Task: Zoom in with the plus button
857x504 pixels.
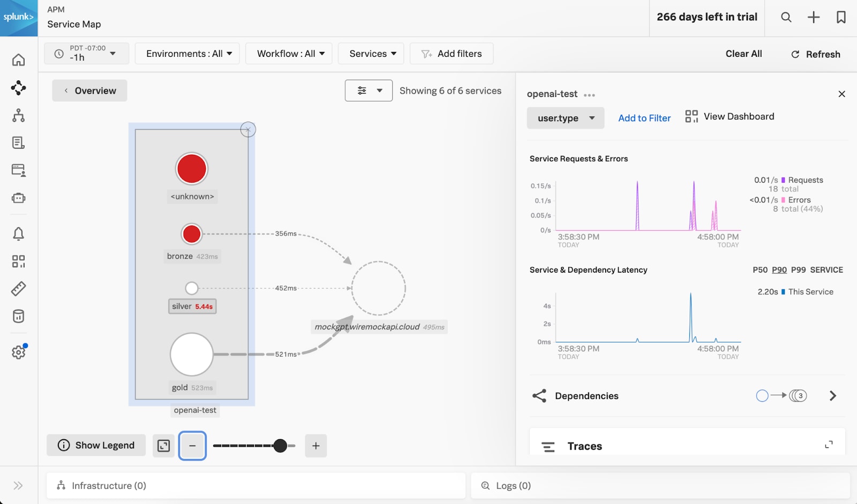Action: (315, 446)
